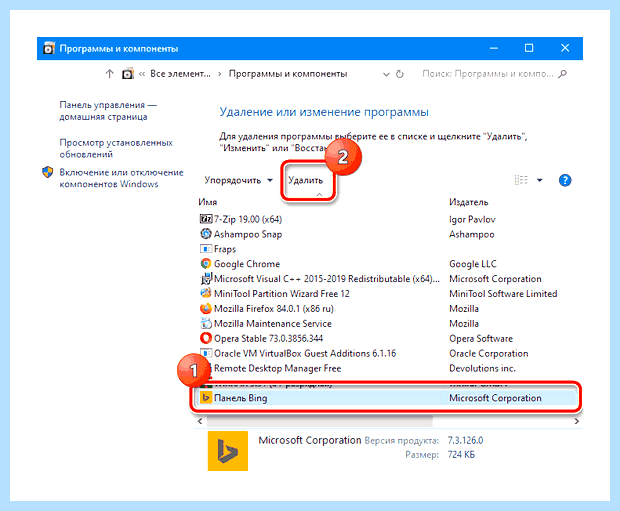The height and width of the screenshot is (511, 620).
Task: Click the horizontal scrollbar right arrow
Action: tap(577, 422)
